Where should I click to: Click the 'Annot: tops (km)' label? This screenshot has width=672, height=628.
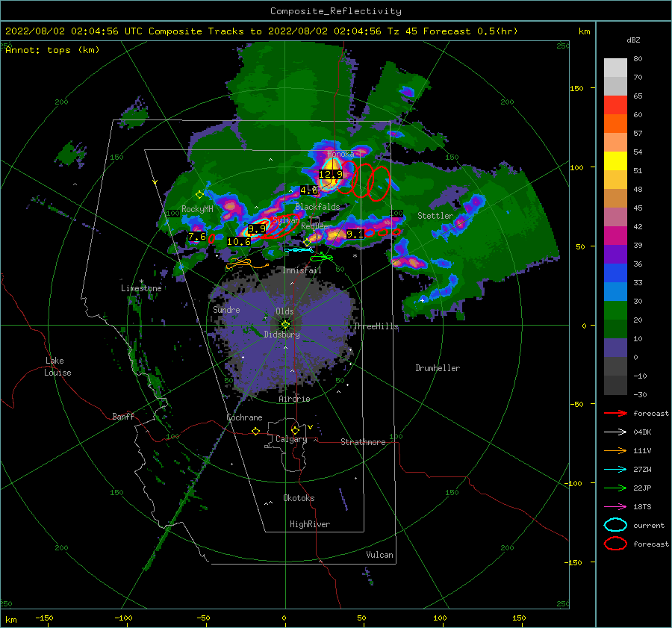tap(52, 50)
